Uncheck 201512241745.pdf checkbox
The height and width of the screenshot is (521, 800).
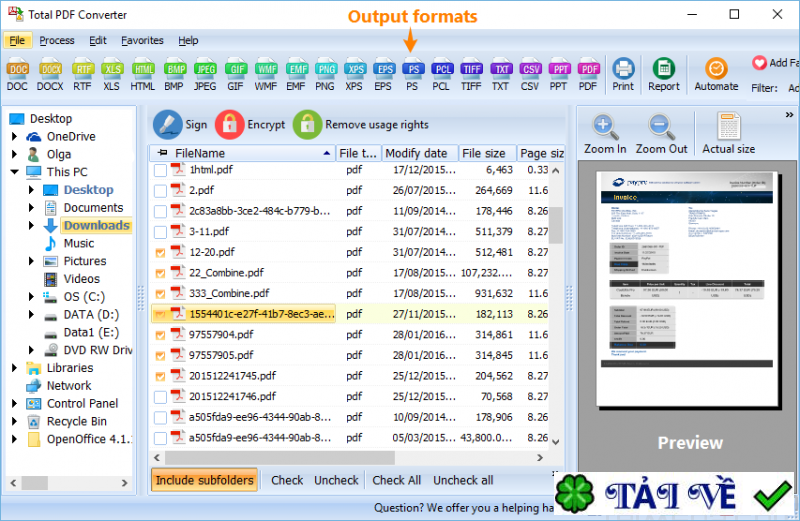[160, 377]
